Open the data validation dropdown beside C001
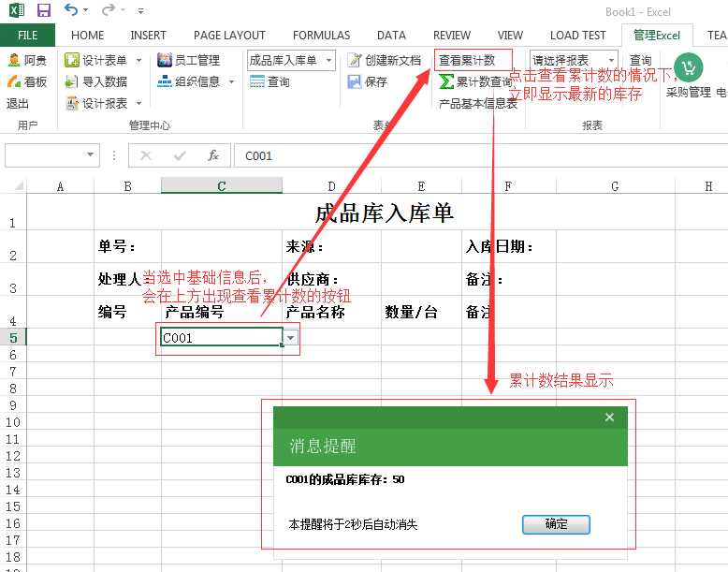This screenshot has height=572, width=728. tap(290, 338)
